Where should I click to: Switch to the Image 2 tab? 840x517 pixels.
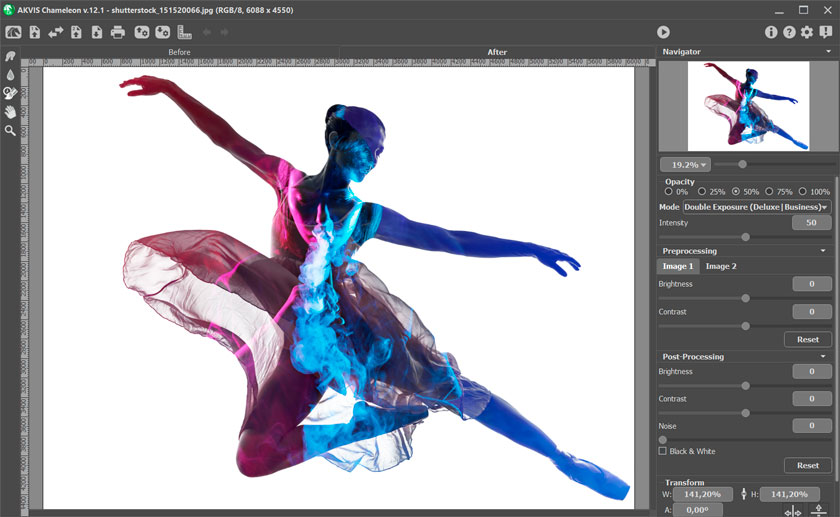click(721, 266)
